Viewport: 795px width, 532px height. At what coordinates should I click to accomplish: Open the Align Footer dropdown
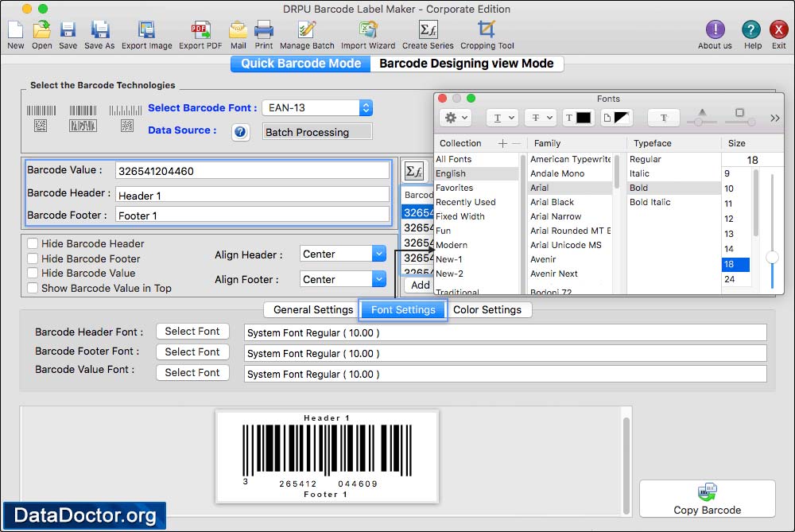click(343, 279)
